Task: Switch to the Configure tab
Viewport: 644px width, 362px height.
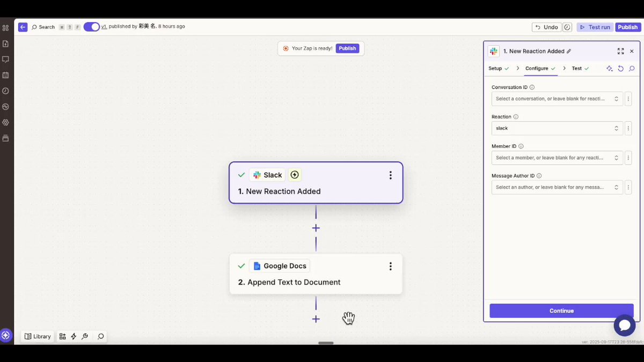Action: 540,69
